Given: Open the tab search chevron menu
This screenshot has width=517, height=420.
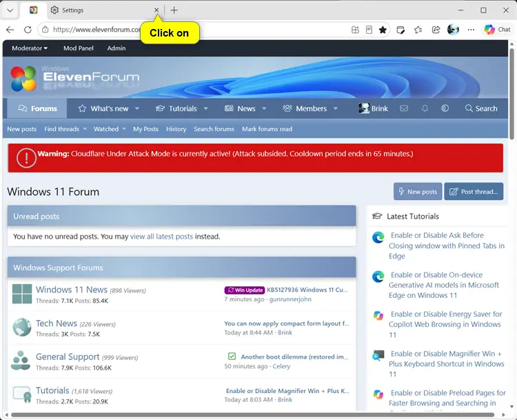Looking at the screenshot, I should pos(10,10).
